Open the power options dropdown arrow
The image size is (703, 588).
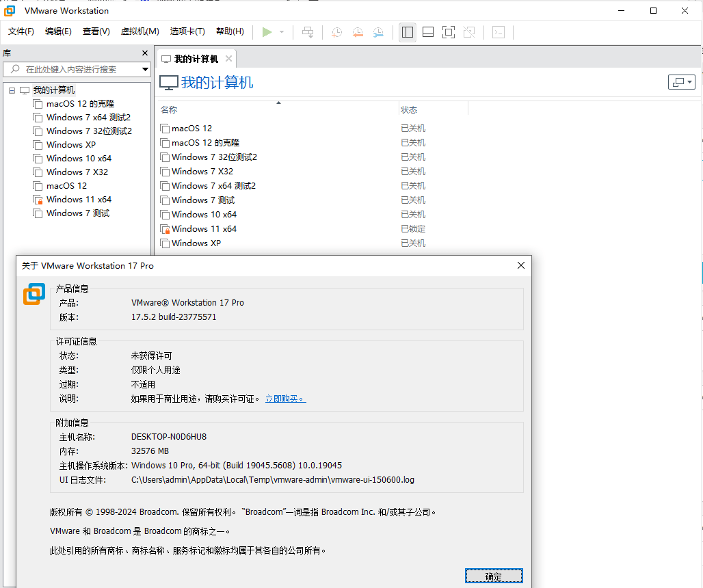tap(282, 32)
